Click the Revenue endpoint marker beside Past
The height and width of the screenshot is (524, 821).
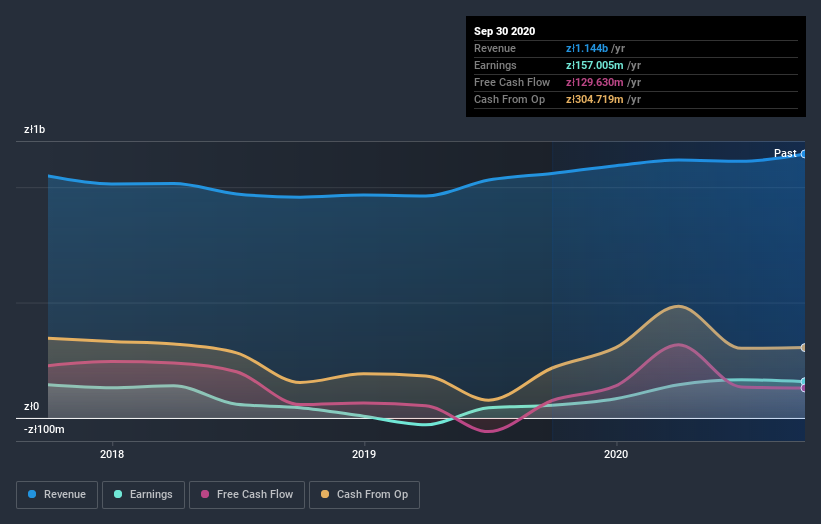point(803,154)
